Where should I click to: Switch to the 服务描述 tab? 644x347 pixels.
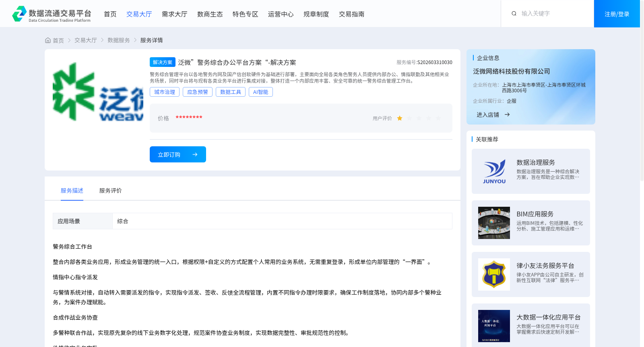pyautogui.click(x=72, y=191)
